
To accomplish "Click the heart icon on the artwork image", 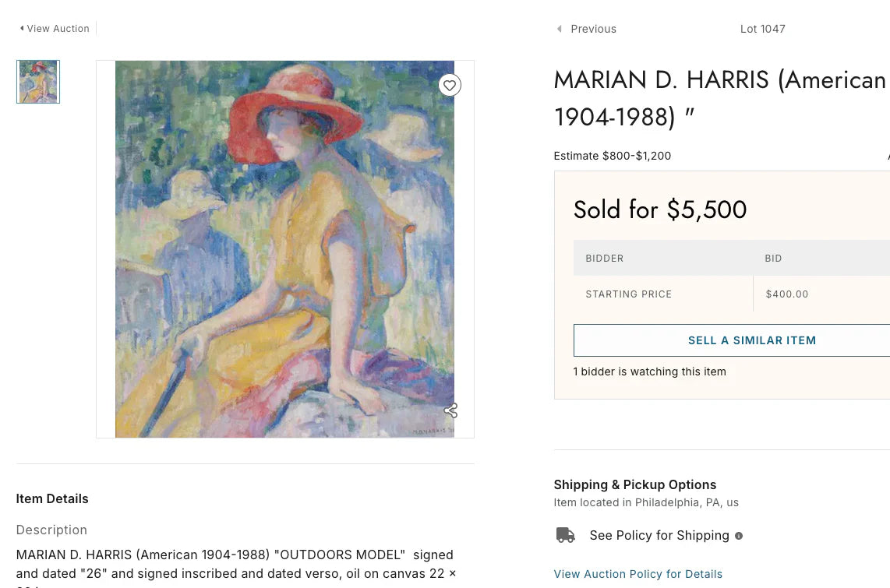I will [450, 85].
